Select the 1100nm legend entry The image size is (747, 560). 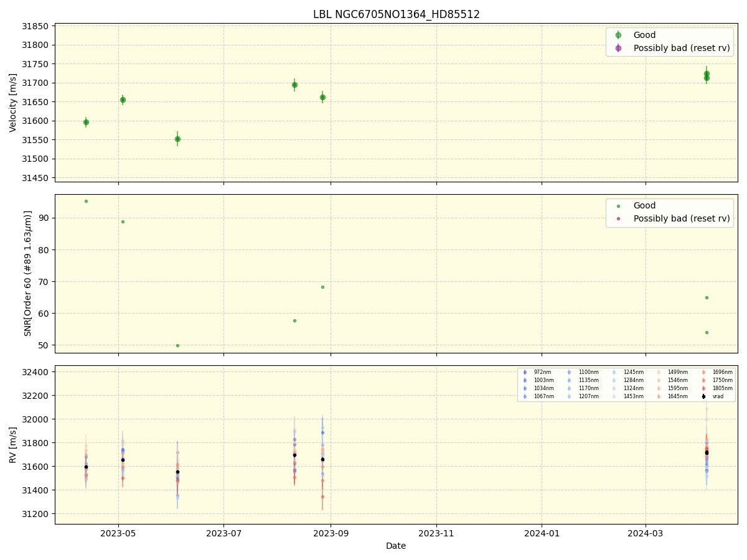point(583,372)
